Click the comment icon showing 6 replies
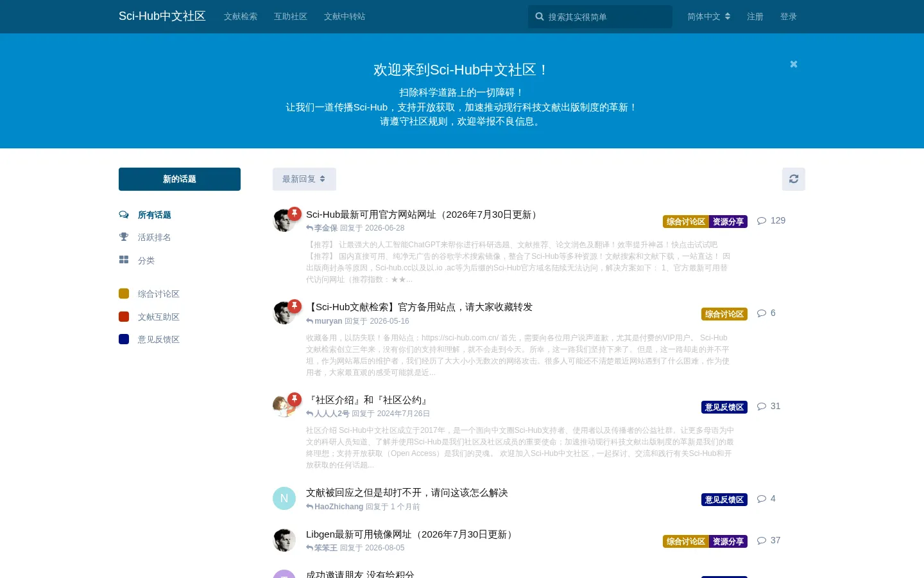Image resolution: width=924 pixels, height=578 pixels. (762, 313)
